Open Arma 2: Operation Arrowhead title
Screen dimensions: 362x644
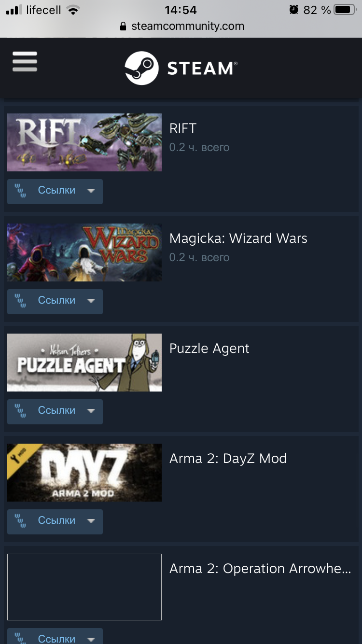click(260, 569)
